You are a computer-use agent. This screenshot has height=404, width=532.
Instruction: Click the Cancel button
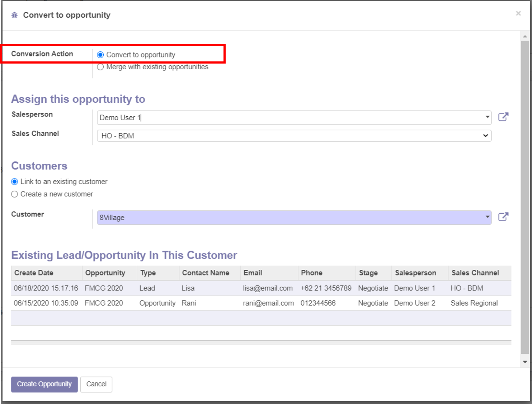96,384
